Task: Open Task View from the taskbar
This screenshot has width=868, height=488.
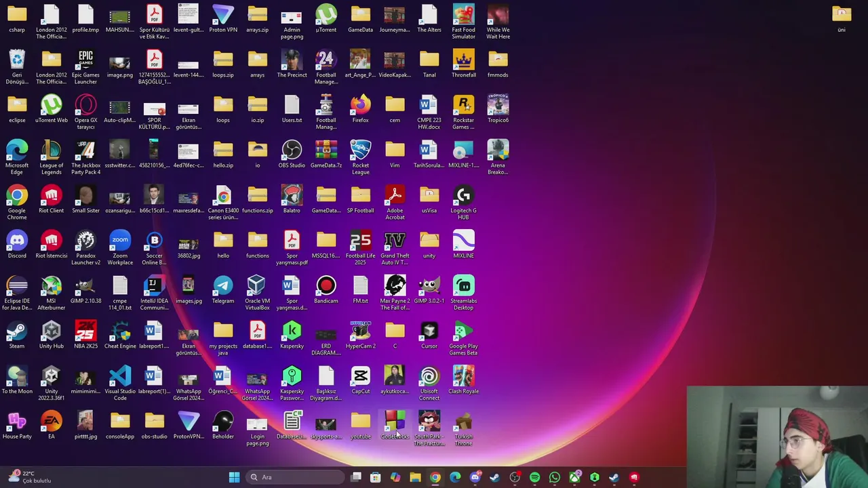Action: [x=356, y=477]
